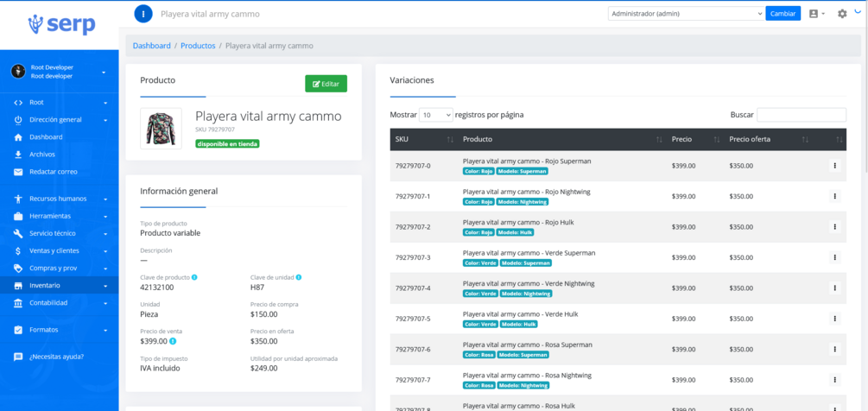Click the Modelo: Superman tag in Rojo Superman row

(522, 172)
